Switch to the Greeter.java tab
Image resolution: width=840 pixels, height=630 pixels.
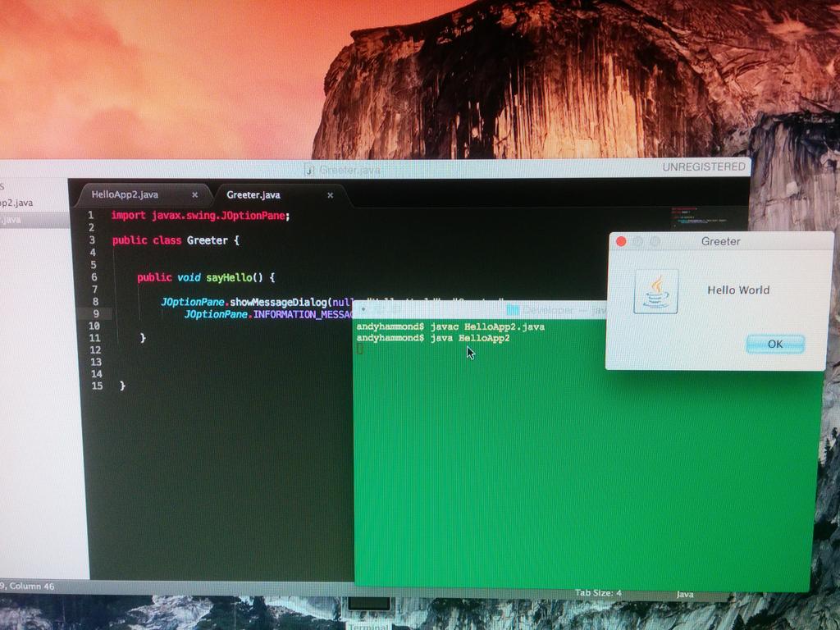point(253,195)
